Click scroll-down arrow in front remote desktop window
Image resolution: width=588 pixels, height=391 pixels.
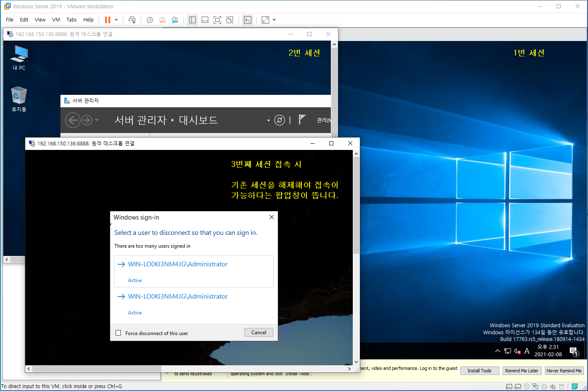click(x=356, y=362)
